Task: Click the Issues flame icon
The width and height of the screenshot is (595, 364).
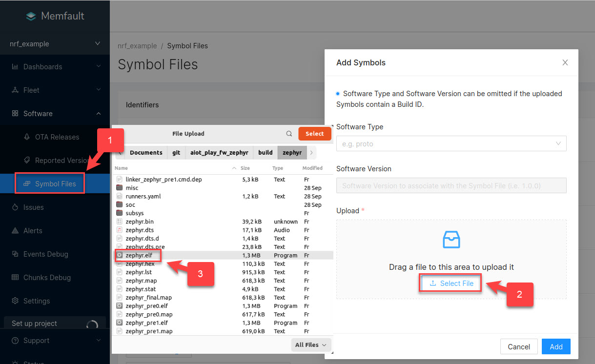Action: (x=15, y=207)
